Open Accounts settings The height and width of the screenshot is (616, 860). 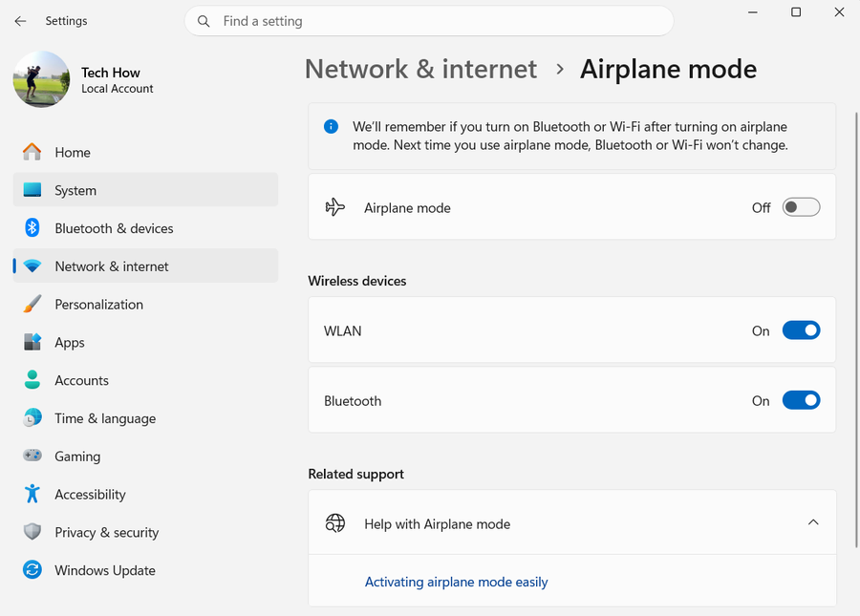tap(145, 380)
